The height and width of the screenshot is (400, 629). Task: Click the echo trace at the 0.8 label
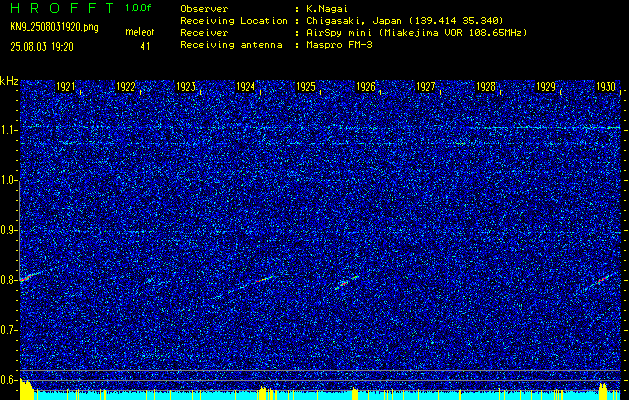coord(28,276)
